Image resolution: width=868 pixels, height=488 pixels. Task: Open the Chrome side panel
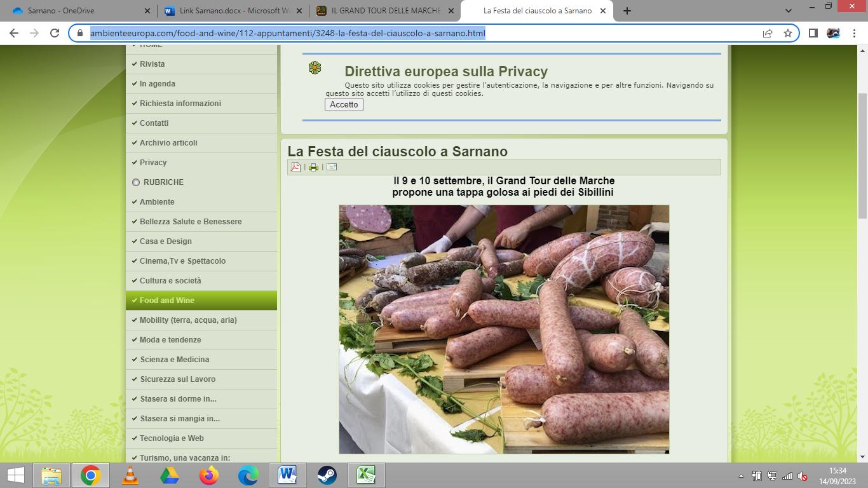pos(813,33)
